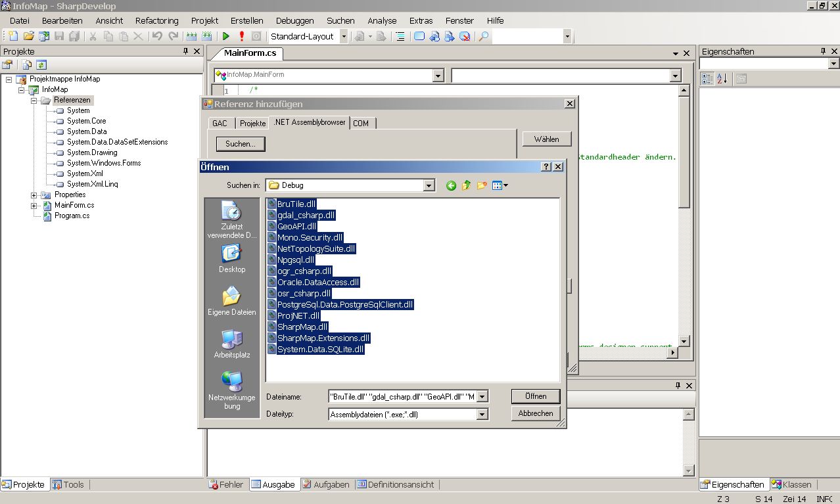Click the red exclamation build icon
The height and width of the screenshot is (504, 840).
pyautogui.click(x=241, y=36)
